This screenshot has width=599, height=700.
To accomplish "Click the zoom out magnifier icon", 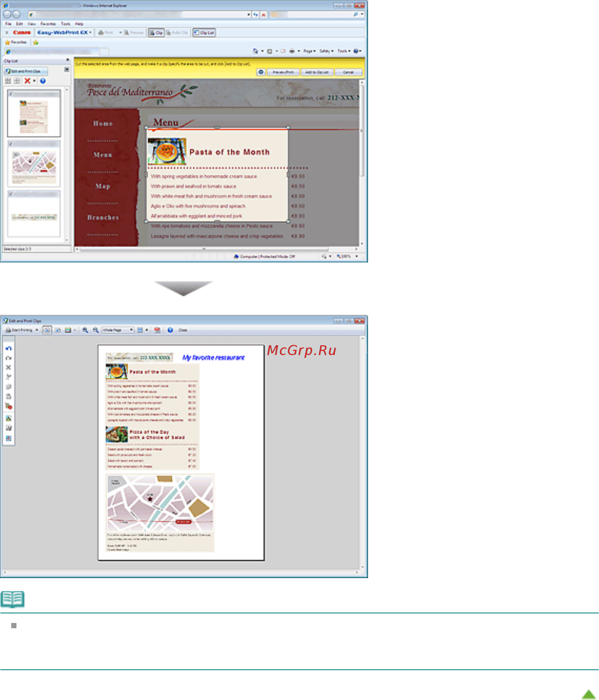I will pyautogui.click(x=96, y=330).
